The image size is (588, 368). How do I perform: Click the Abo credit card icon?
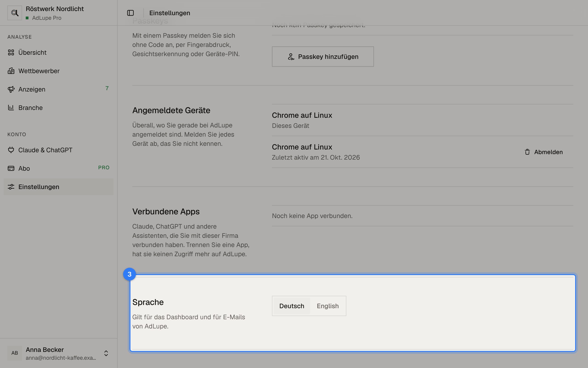(11, 168)
